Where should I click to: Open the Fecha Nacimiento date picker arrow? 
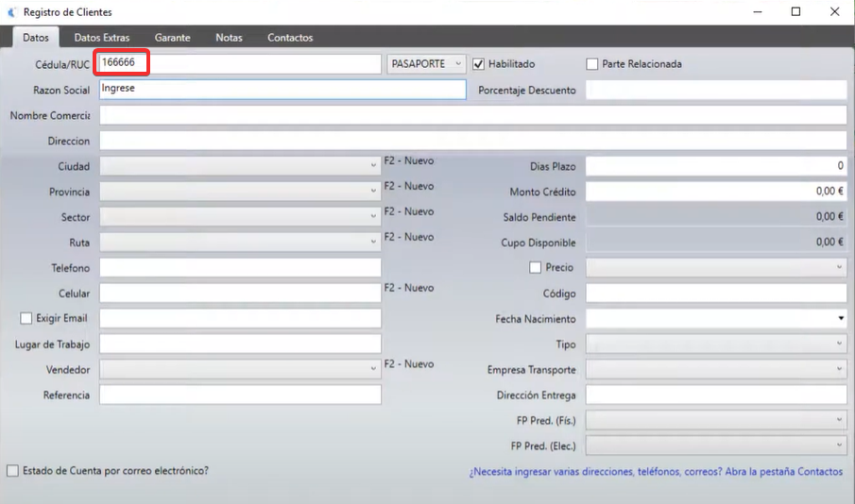[841, 318]
